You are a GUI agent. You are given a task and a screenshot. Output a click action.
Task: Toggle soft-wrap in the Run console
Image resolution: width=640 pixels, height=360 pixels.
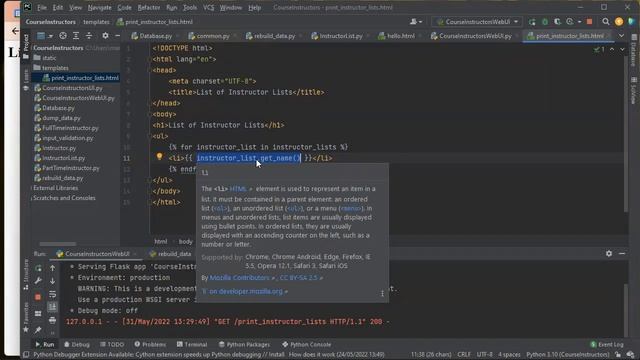coord(53,294)
